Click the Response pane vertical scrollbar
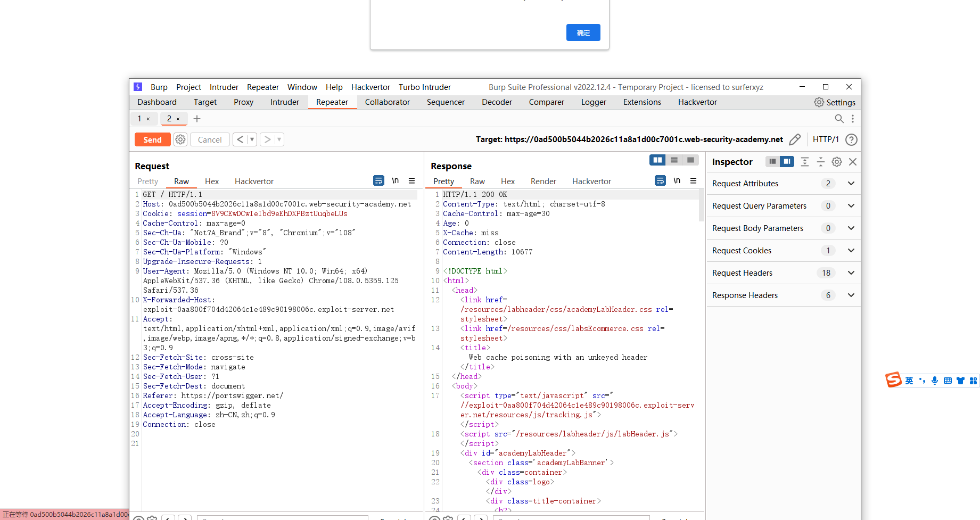Viewport: 980px width, 520px height. 701,204
